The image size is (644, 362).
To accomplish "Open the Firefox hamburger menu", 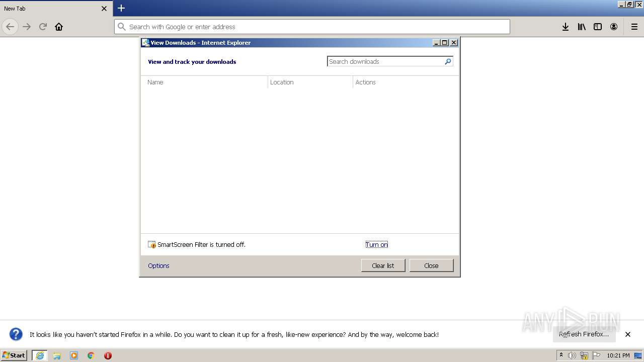I will (x=634, y=27).
